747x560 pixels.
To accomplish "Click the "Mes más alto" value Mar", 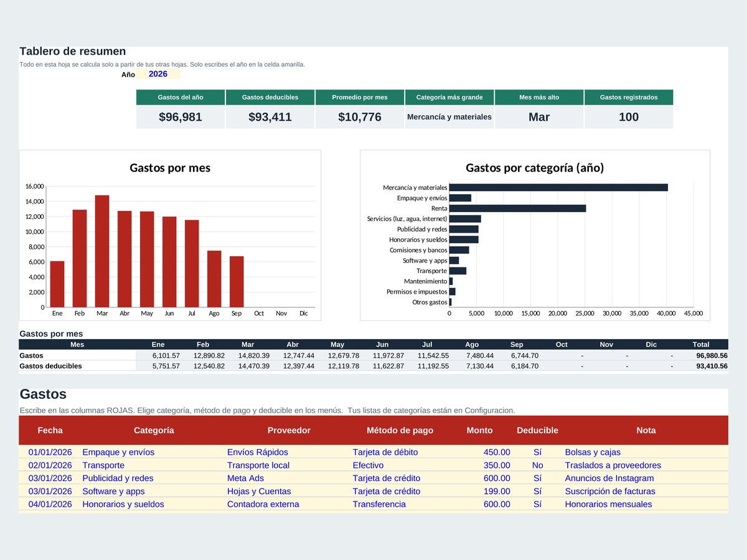I will (x=539, y=117).
